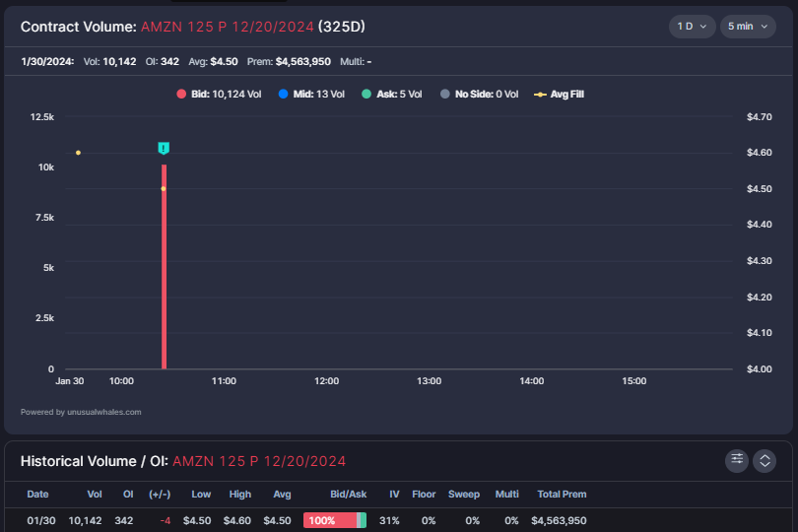Click the yellow avg fill dot near $4.60
Screen dimensions: 798x532
click(x=78, y=153)
